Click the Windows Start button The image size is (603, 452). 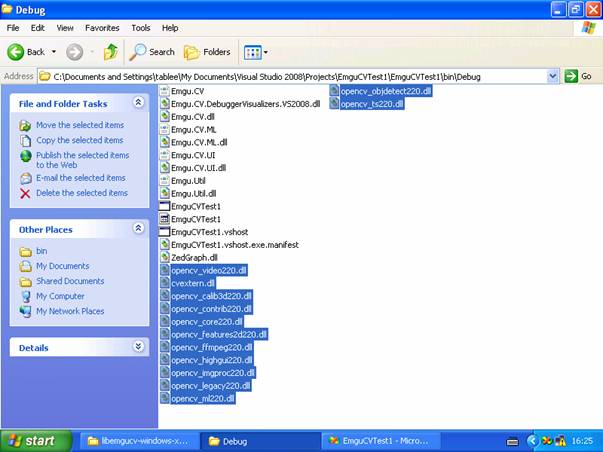tap(36, 440)
